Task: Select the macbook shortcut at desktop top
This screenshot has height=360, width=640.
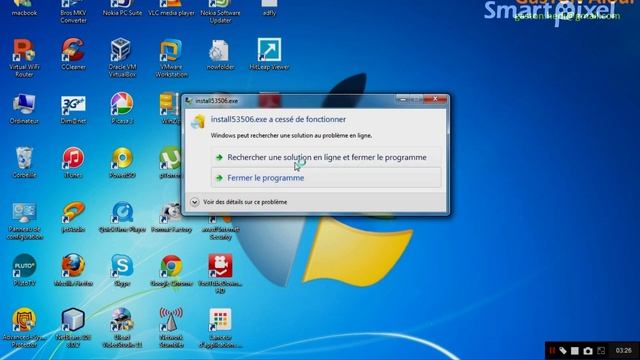Action: [24, 8]
